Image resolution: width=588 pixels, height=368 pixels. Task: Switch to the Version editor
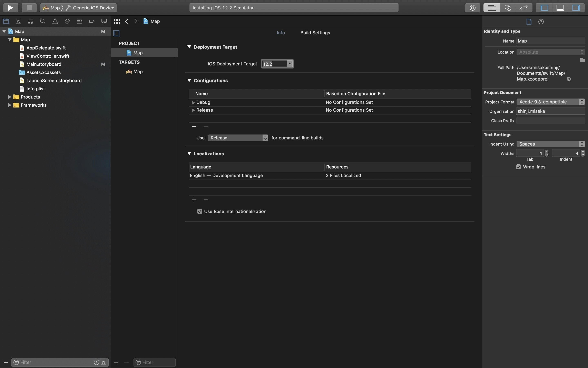[524, 8]
